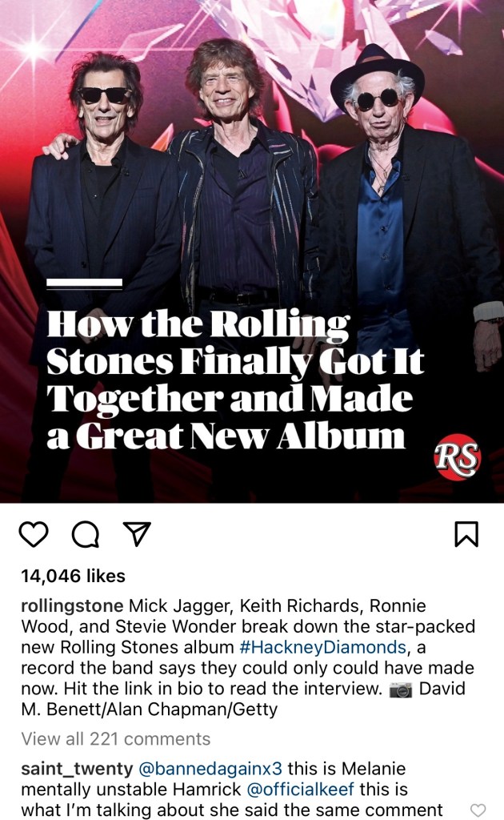The width and height of the screenshot is (504, 820).
Task: Open the @bannedagainx3 mention
Action: (x=210, y=769)
